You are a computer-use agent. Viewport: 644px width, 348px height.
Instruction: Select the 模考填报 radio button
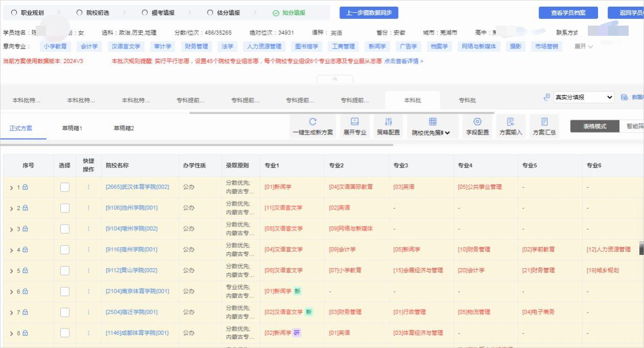[x=144, y=12]
